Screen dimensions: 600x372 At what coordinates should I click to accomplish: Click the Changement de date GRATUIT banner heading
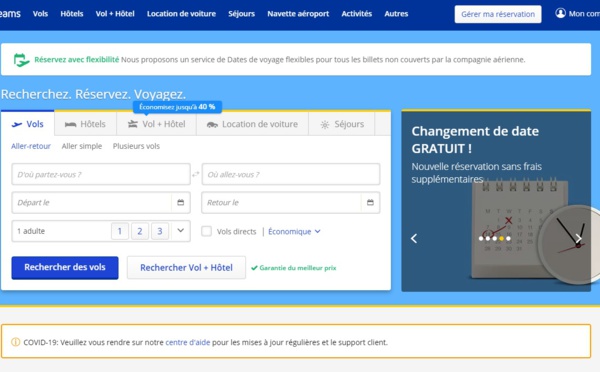475,140
